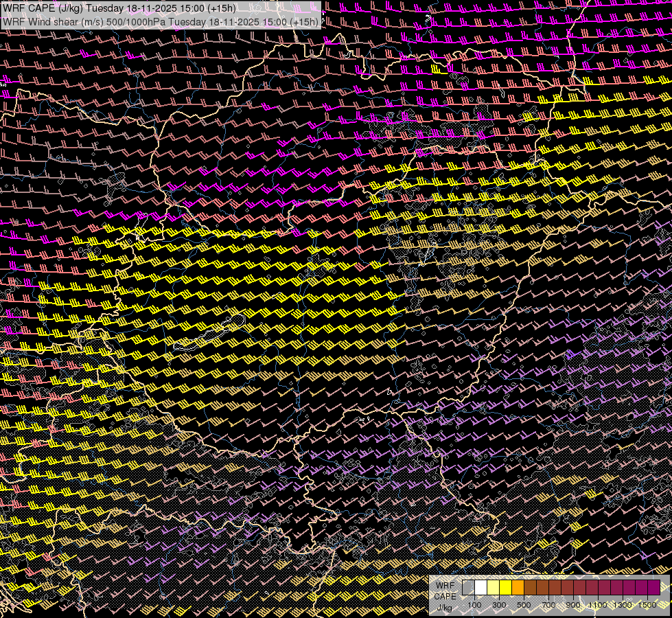Click the 100 value on the legend scale

[x=474, y=605]
